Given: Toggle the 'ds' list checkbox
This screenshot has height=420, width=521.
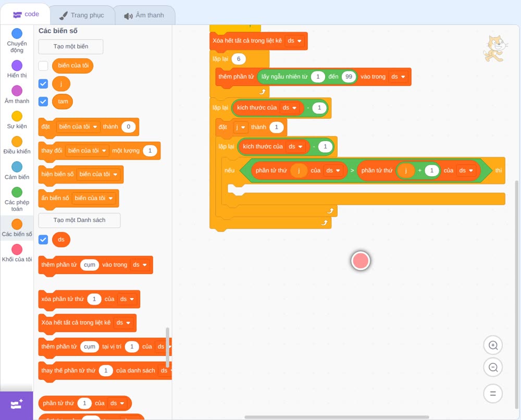Looking at the screenshot, I should 43,240.
